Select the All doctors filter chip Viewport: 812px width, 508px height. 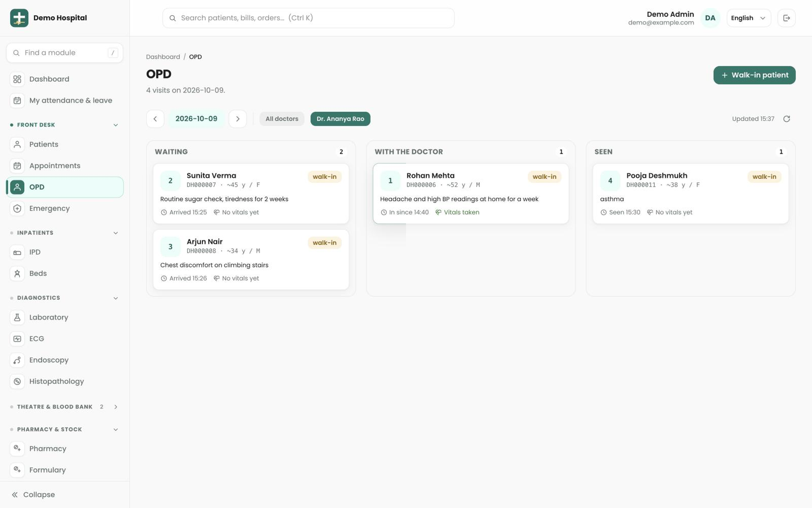click(282, 119)
